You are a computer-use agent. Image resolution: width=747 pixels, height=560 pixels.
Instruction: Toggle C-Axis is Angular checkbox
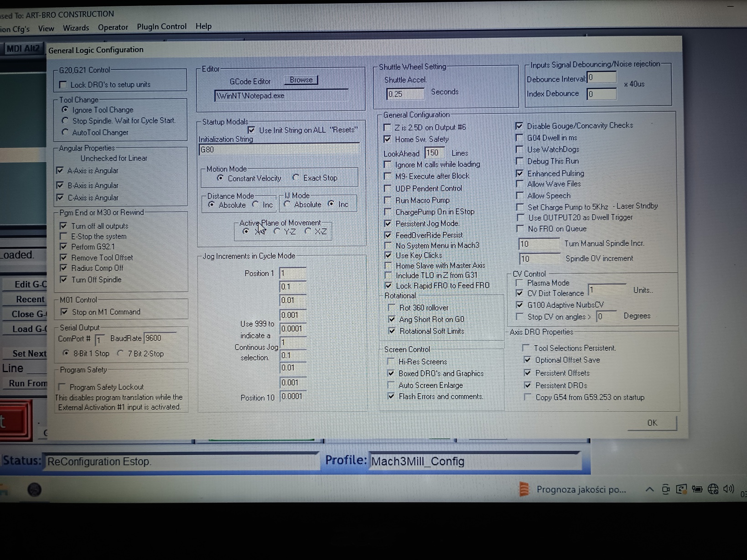[x=60, y=197]
